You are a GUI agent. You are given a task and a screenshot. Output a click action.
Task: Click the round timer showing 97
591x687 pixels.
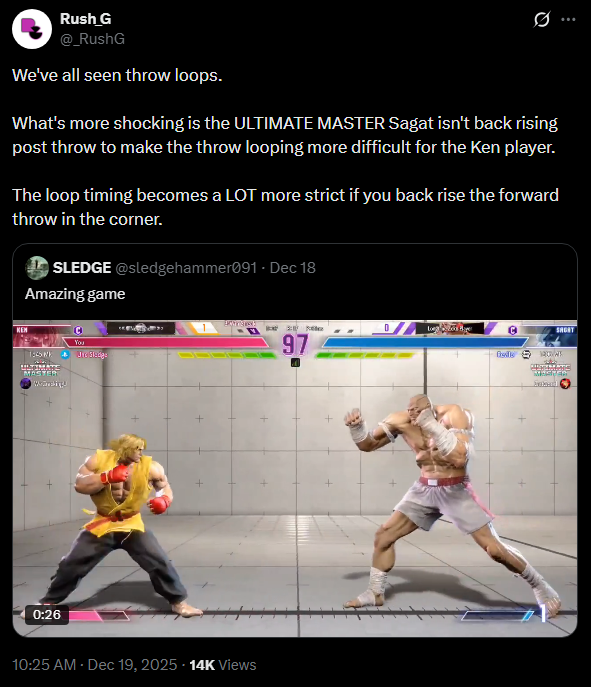295,345
